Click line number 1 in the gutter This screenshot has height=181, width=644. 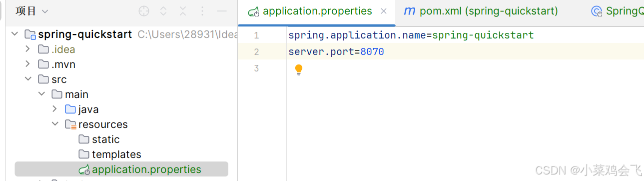256,35
